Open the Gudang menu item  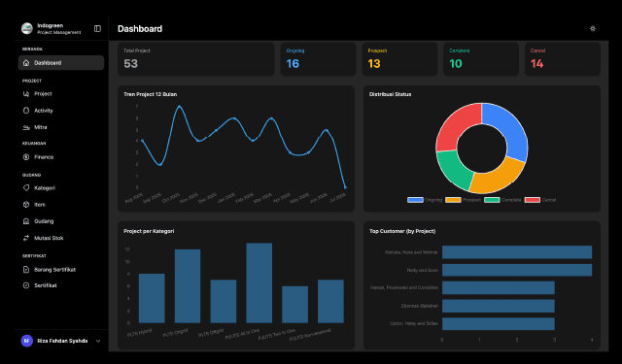[61, 221]
